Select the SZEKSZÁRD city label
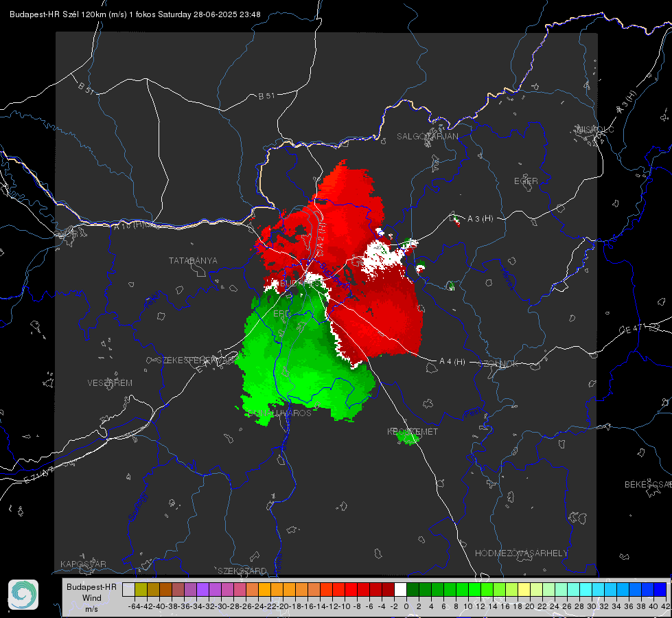 click(242, 571)
